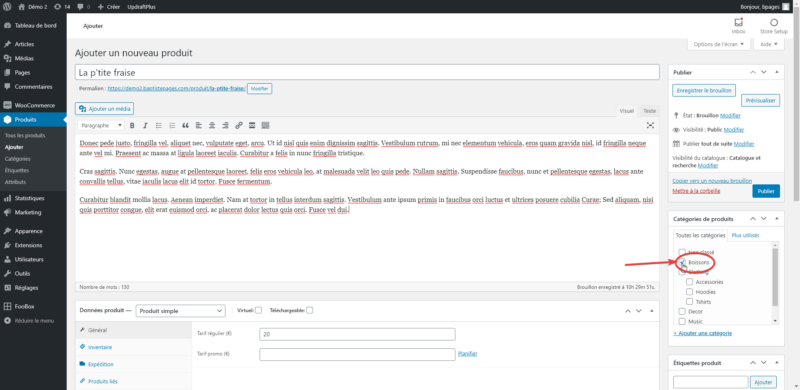This screenshot has width=800, height=390.
Task: Toggle the extra toolbar row icon
Action: coord(265,126)
